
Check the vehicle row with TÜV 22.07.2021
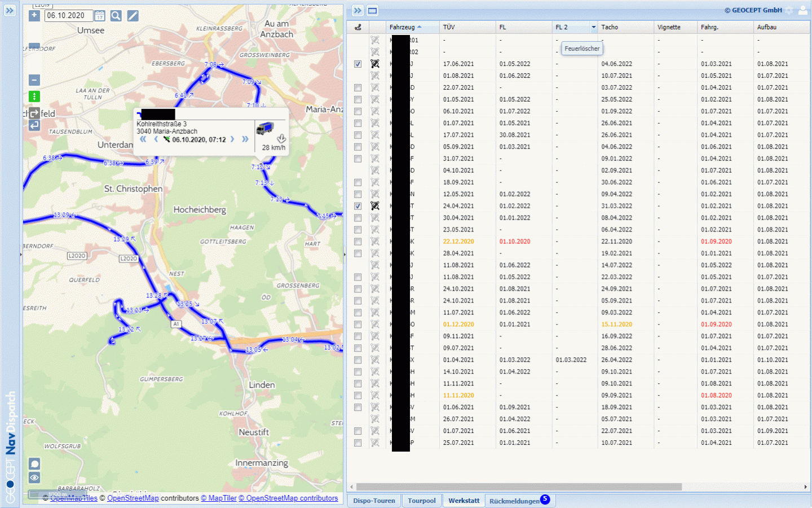(358, 88)
